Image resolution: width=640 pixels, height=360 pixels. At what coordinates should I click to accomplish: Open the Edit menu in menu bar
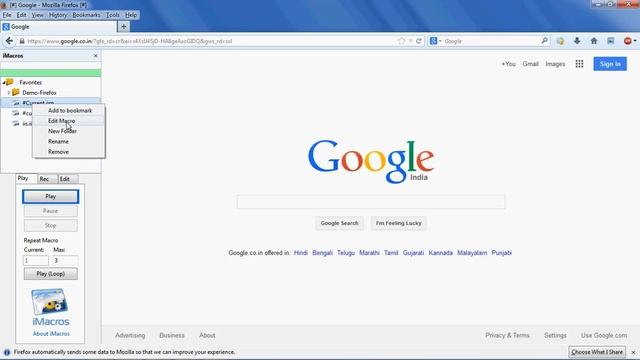[x=21, y=15]
